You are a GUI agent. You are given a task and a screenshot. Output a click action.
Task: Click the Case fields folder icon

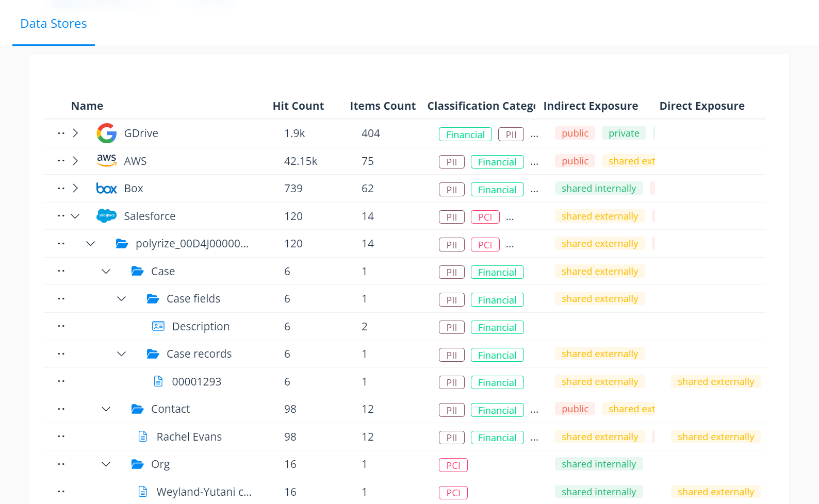pyautogui.click(x=153, y=299)
